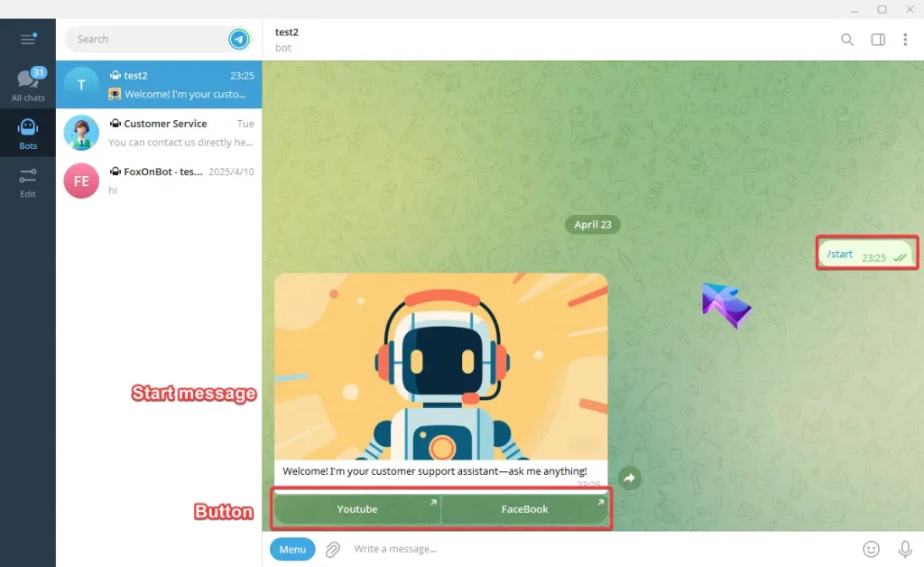Toggle the right info side panel
Viewport: 924px width, 567px height.
pyautogui.click(x=877, y=40)
